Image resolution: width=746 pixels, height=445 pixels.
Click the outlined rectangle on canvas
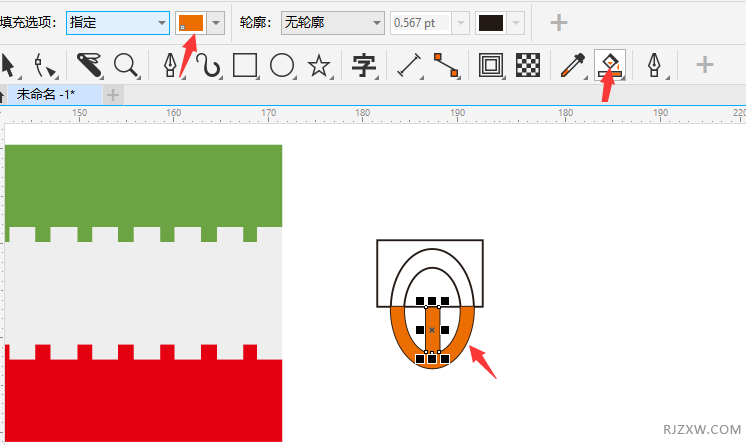(x=430, y=273)
